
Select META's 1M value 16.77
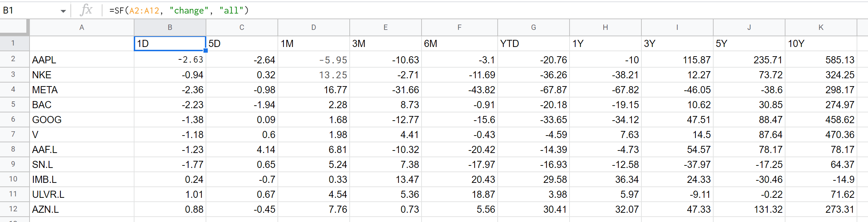point(314,90)
